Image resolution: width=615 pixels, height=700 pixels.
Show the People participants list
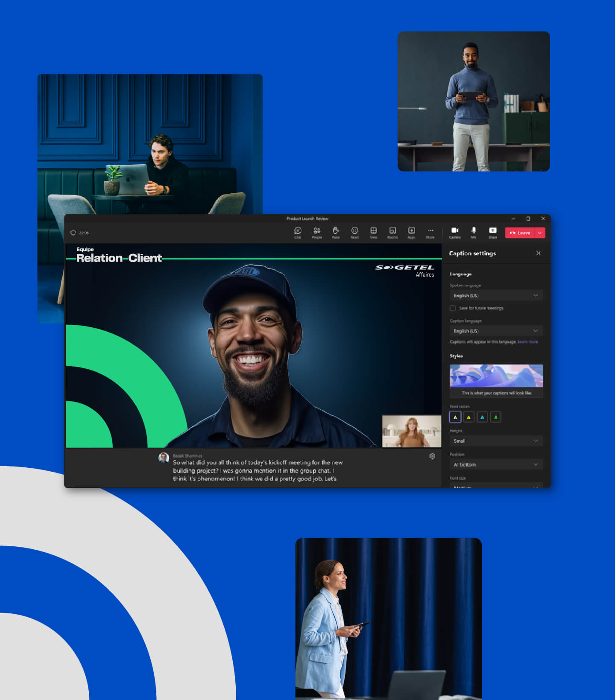pyautogui.click(x=316, y=232)
